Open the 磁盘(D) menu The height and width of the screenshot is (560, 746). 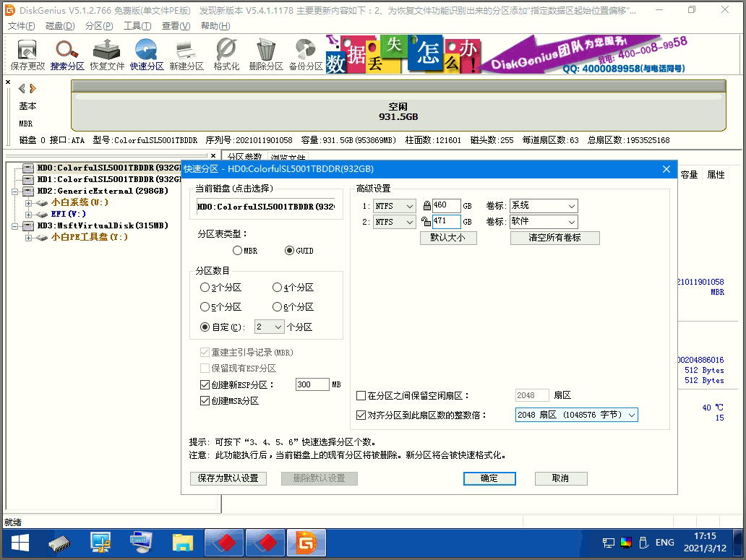click(60, 26)
